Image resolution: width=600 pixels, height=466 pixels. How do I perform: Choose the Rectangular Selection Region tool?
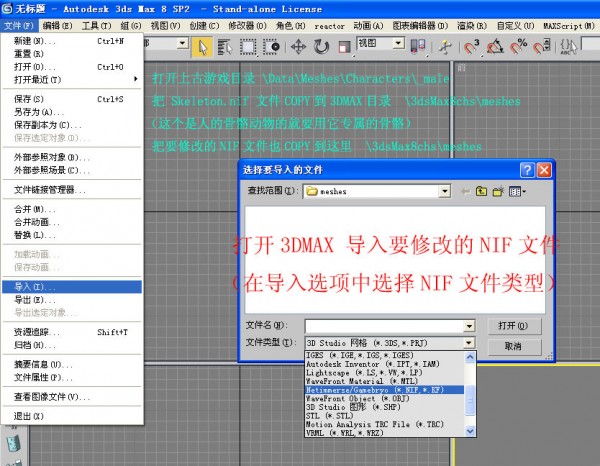[x=248, y=47]
